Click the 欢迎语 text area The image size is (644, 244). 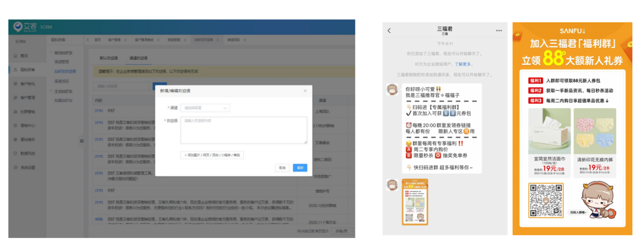[244, 130]
